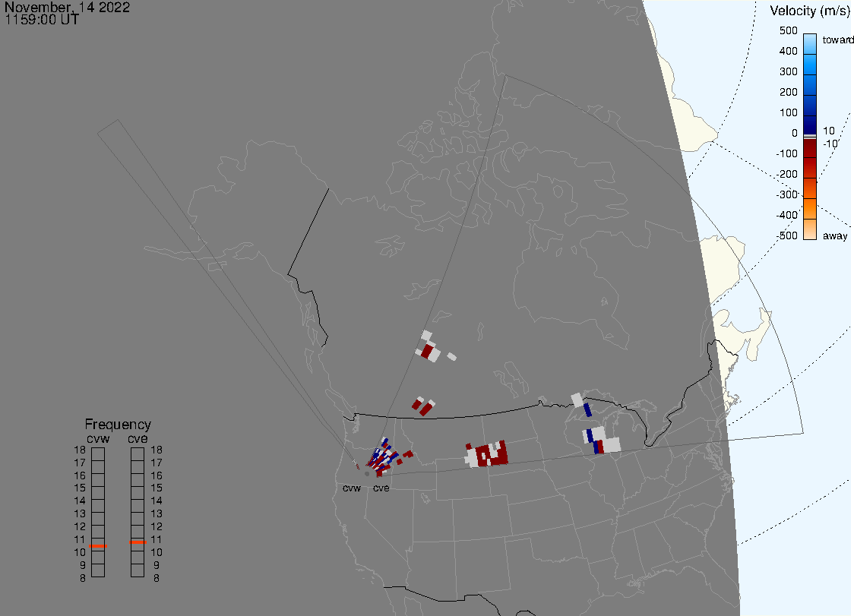
Task: Click '11' on the cvw frequency scale
Action: pyautogui.click(x=80, y=539)
